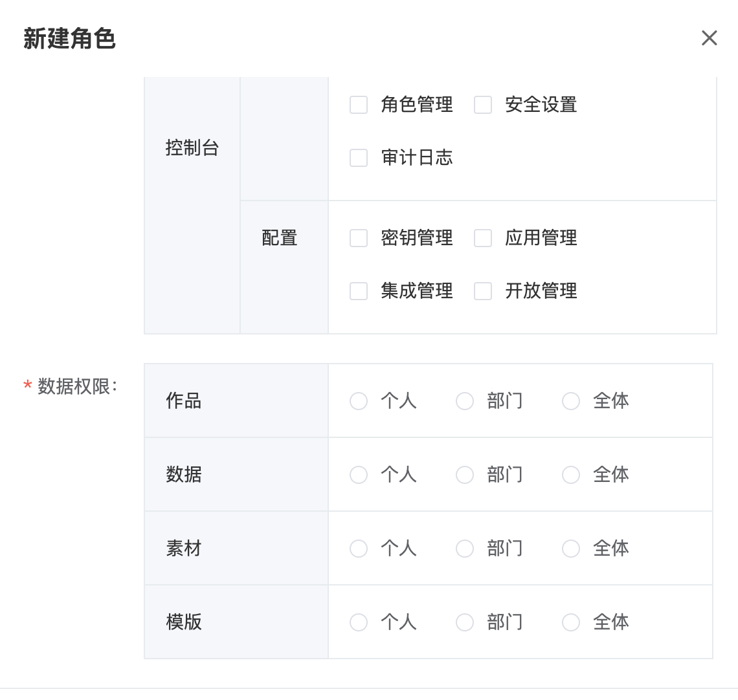738x700 pixels.
Task: Check the 角色管理 checkbox
Action: 359,105
